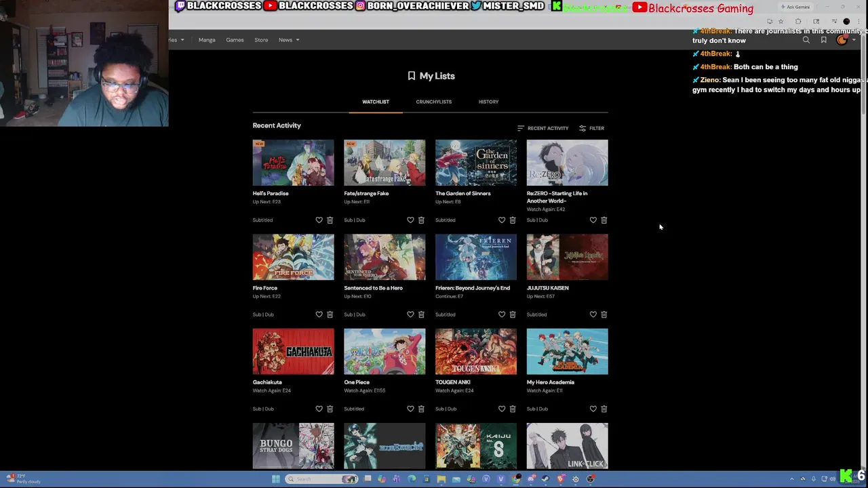This screenshot has width=868, height=488.
Task: Open the Store menu item
Action: [261, 40]
